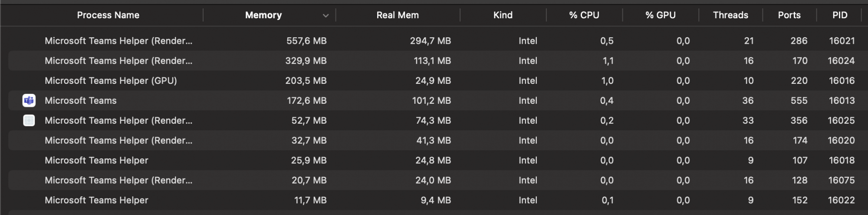Select Teams Helper renderer using 557,6 MB
Screen dimensions: 868x215
[118, 41]
